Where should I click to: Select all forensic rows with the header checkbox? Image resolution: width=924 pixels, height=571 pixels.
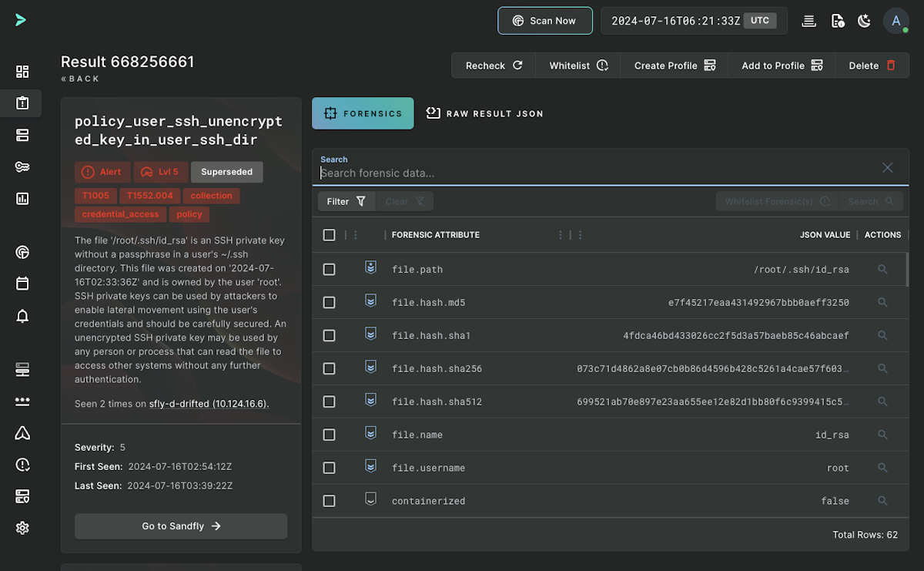[x=329, y=234]
